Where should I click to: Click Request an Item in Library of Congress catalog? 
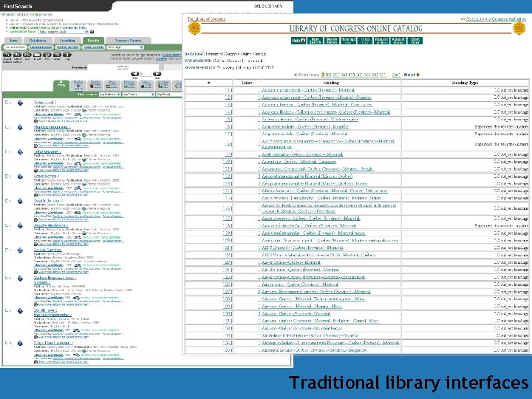point(382,41)
